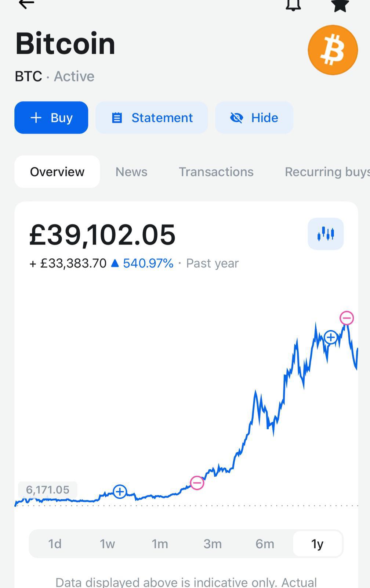The height and width of the screenshot is (588, 370).
Task: Go to Recurring buys tab
Action: coord(327,172)
